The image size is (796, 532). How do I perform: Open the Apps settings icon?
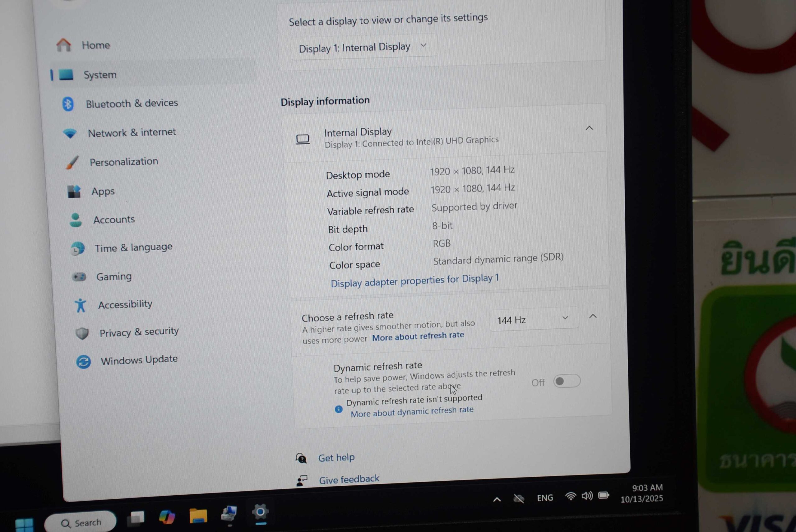click(74, 192)
